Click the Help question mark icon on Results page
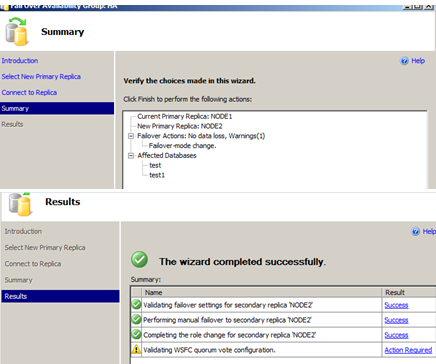Viewport: 436px width, 364px height. 415,231
